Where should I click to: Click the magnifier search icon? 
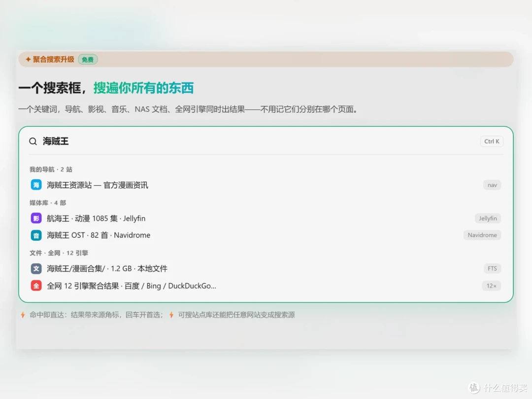coord(33,141)
